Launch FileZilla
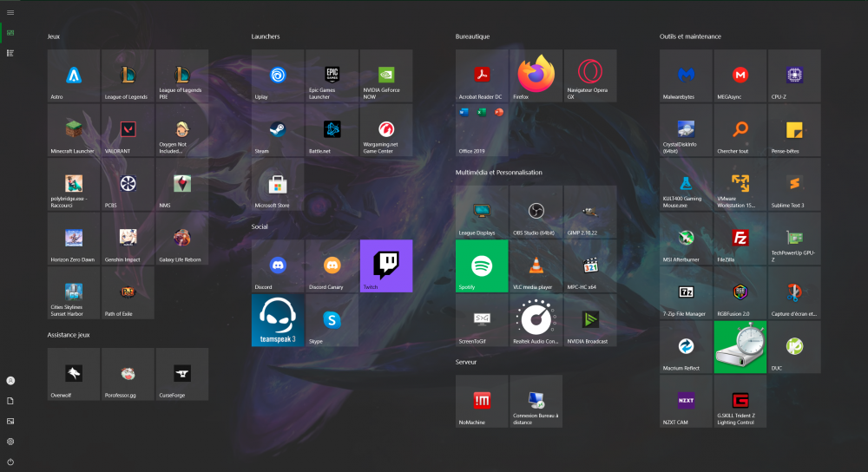Image resolution: width=868 pixels, height=472 pixels. click(x=740, y=239)
